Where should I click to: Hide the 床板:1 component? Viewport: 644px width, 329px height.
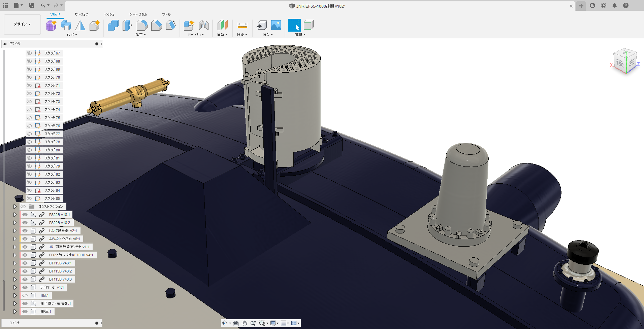[25, 312]
